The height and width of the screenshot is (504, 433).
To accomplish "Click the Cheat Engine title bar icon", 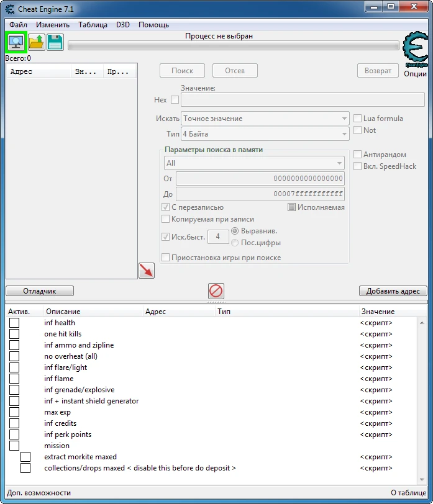I will coord(10,9).
